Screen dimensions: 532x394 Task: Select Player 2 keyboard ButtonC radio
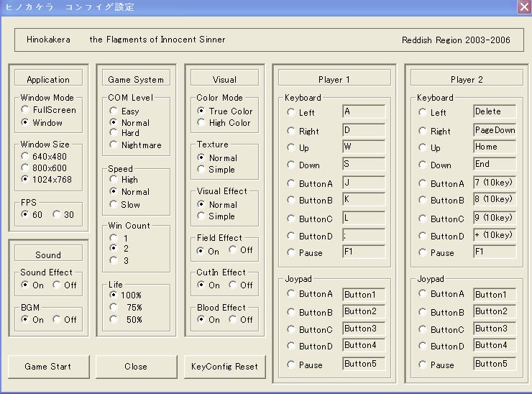tap(423, 219)
